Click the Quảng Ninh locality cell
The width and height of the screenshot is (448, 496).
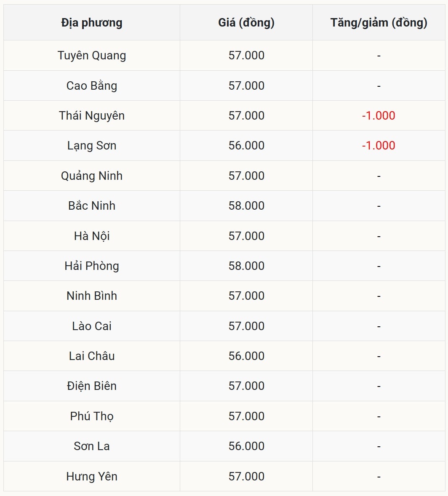click(92, 176)
